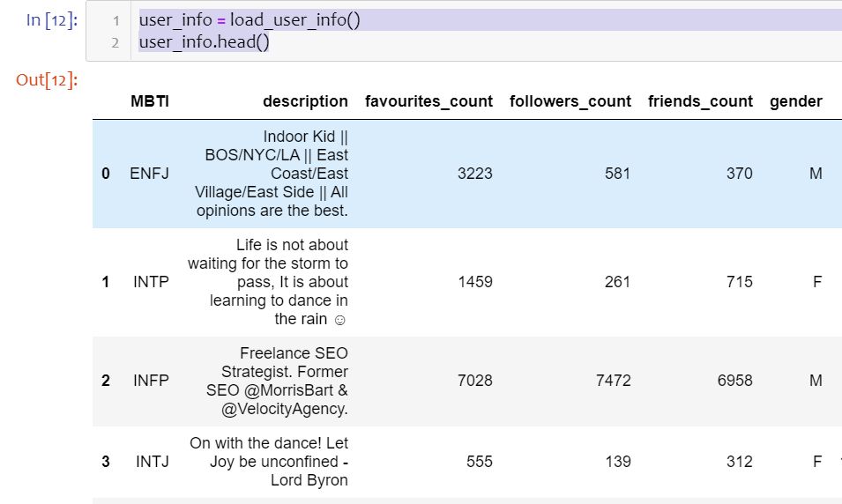The height and width of the screenshot is (504, 842).
Task: Click the 'Life is not about waiting' description
Action: tap(268, 282)
